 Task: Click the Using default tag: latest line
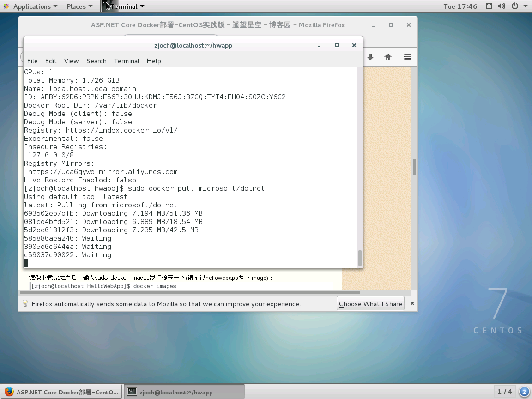(76, 197)
